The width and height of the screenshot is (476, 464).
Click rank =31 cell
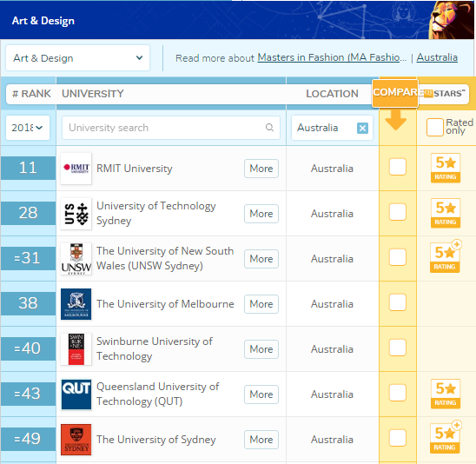pyautogui.click(x=29, y=258)
